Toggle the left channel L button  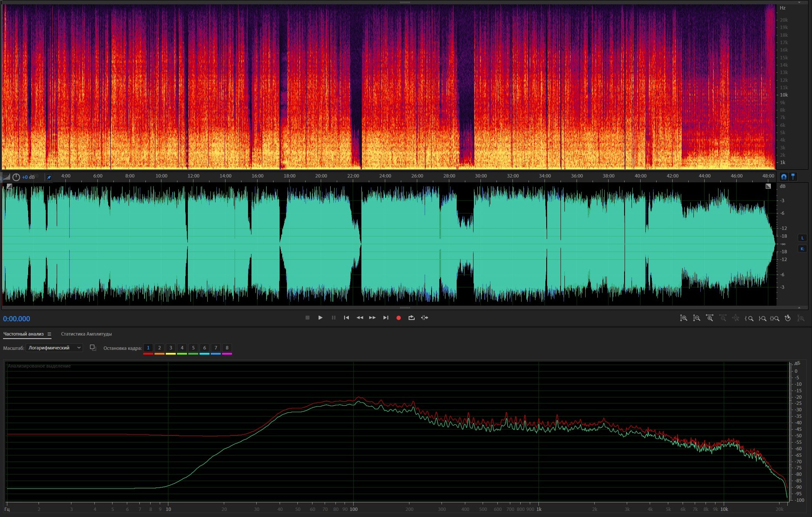pyautogui.click(x=802, y=238)
